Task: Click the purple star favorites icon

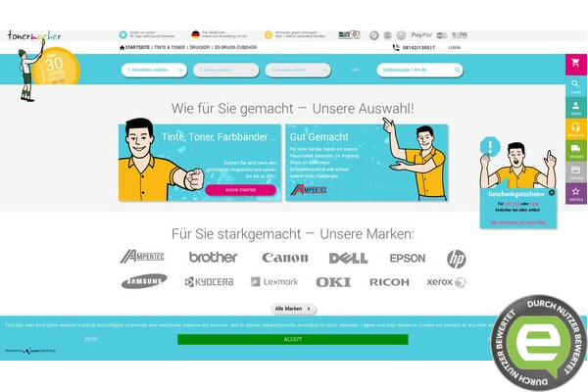Action: 575,194
